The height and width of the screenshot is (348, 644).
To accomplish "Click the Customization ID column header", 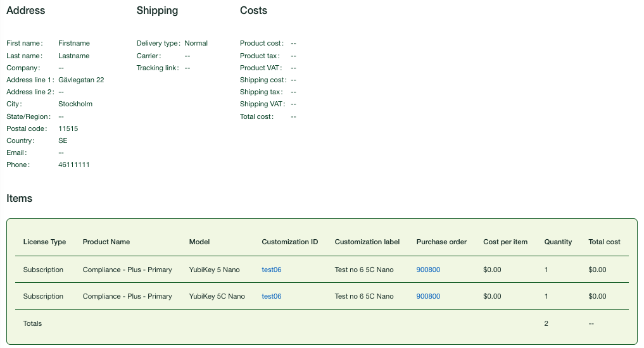I will pos(289,242).
